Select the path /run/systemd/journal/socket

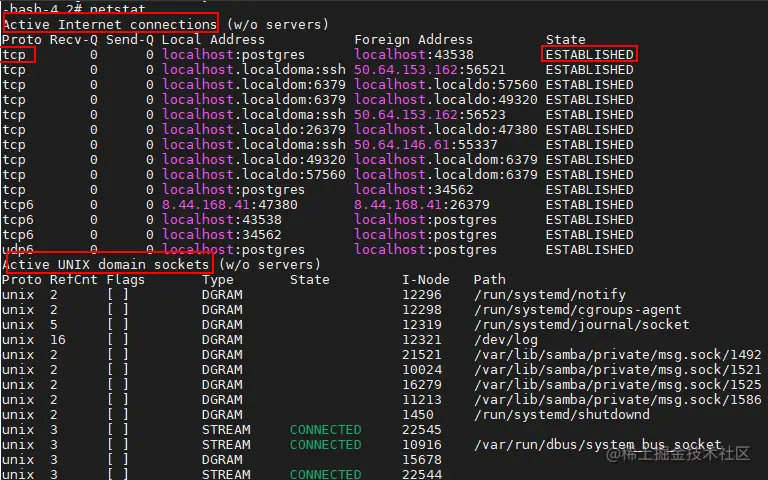point(581,325)
